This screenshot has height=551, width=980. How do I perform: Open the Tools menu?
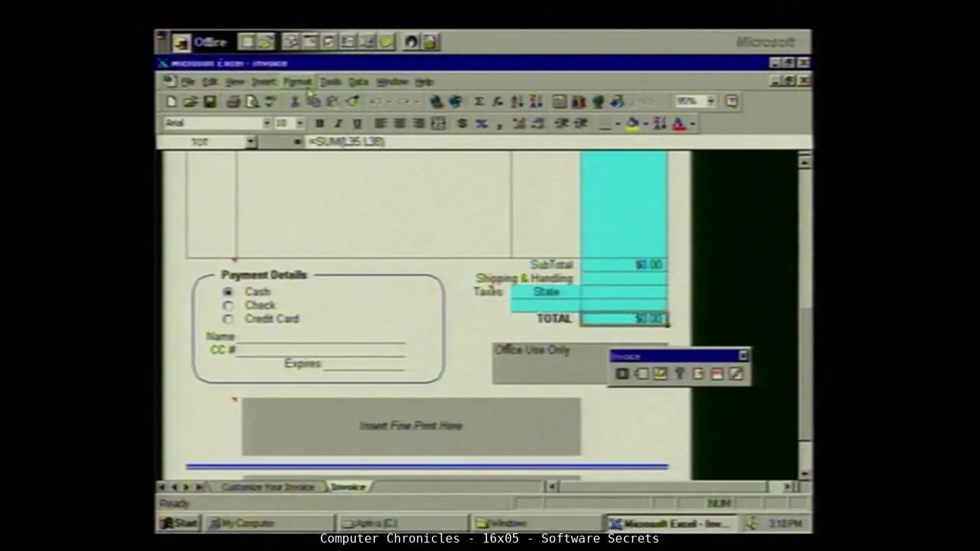[x=330, y=82]
